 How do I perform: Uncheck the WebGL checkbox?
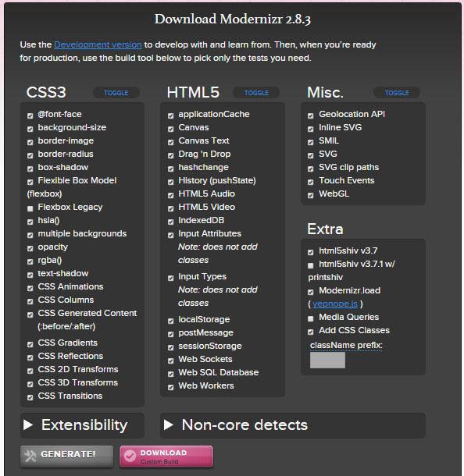pyautogui.click(x=311, y=195)
